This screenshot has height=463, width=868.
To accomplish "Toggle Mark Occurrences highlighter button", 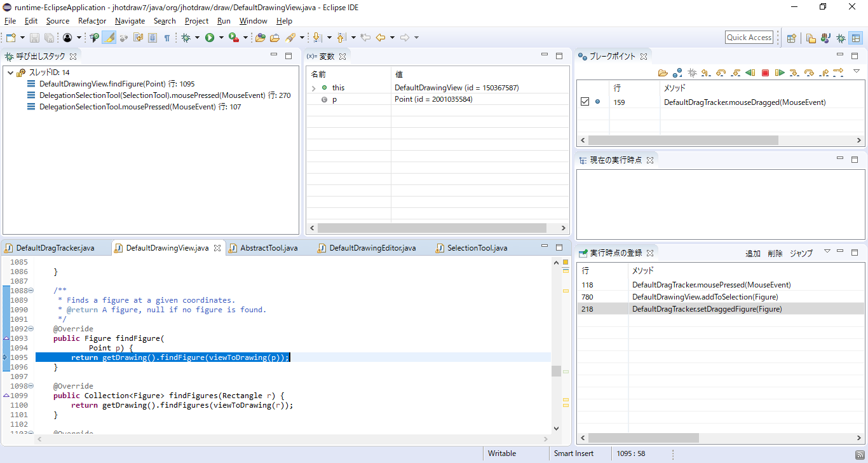I will pos(109,38).
